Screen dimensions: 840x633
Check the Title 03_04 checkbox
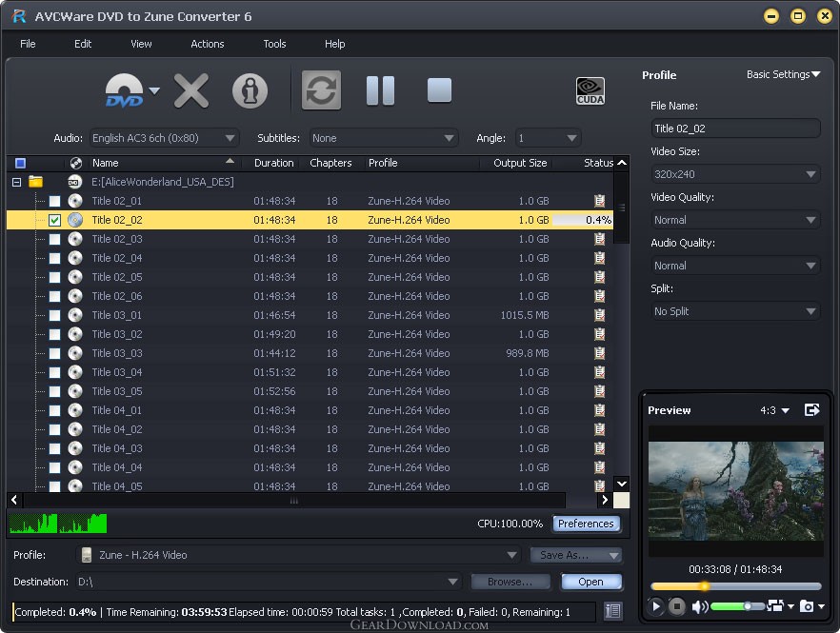point(54,373)
